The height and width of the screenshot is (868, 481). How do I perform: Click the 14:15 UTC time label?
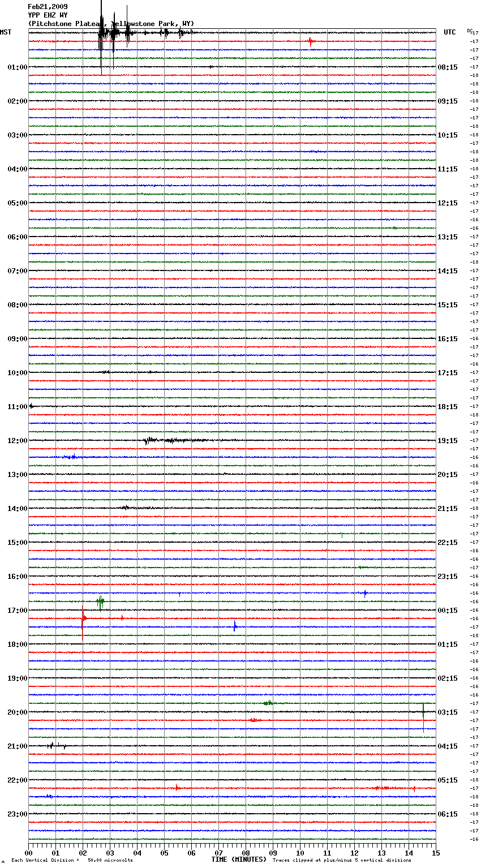pyautogui.click(x=448, y=271)
